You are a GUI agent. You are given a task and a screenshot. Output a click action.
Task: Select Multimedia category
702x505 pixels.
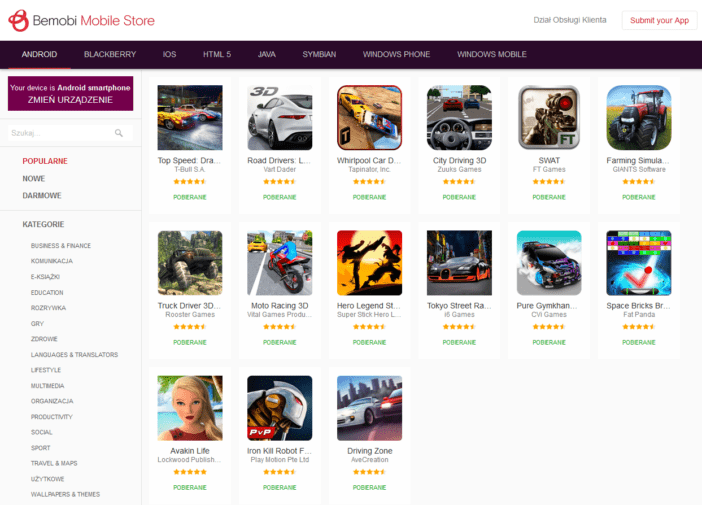(47, 386)
